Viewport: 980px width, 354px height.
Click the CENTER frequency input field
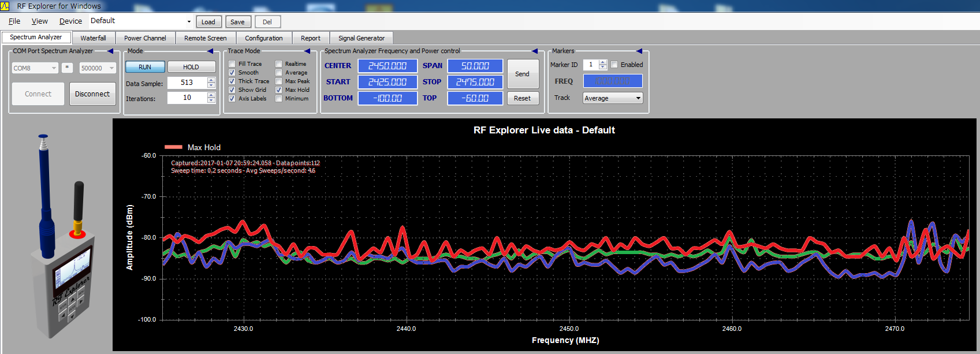[387, 66]
